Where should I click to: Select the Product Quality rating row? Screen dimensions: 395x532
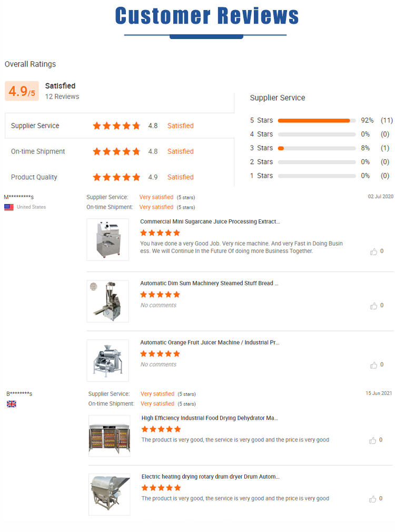tap(119, 177)
